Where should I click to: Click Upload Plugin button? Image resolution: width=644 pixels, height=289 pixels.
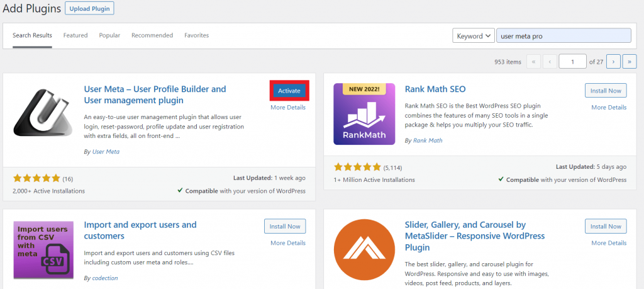(89, 9)
